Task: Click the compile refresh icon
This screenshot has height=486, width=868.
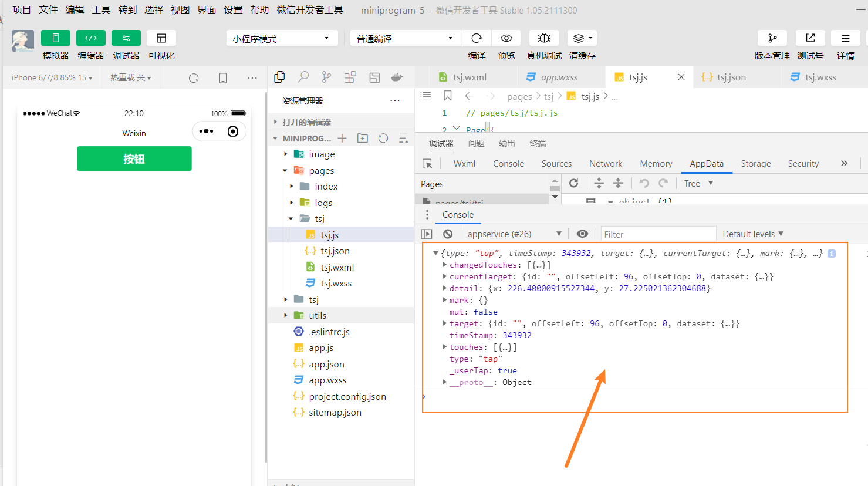Action: coord(477,38)
